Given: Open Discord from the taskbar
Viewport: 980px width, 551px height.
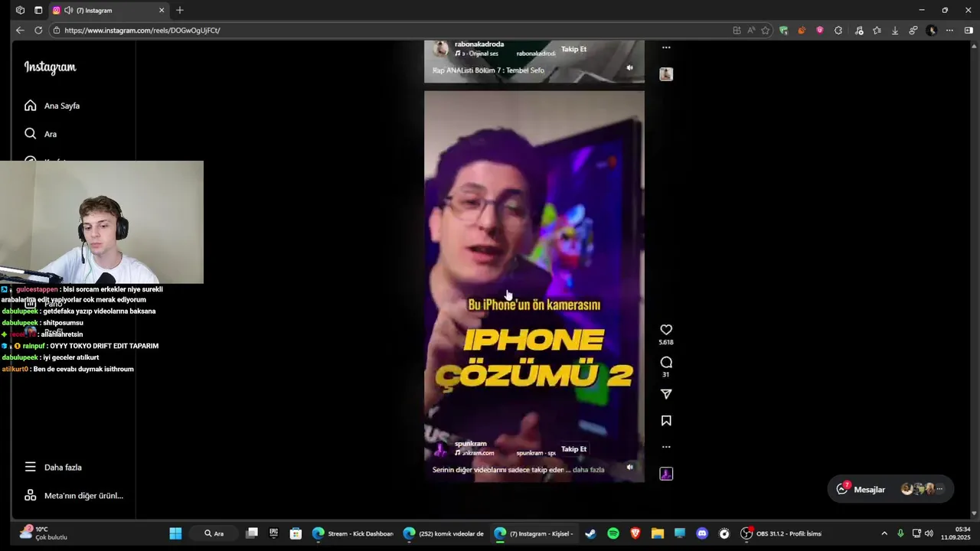Looking at the screenshot, I should click(702, 533).
